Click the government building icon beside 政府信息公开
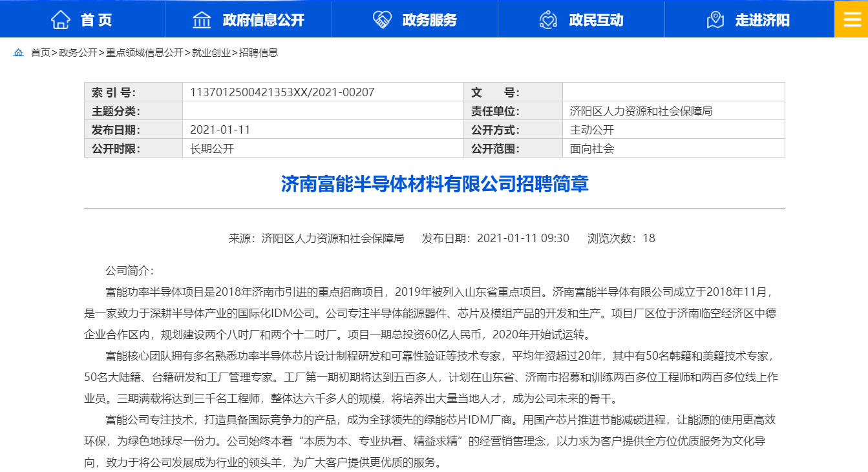 202,19
